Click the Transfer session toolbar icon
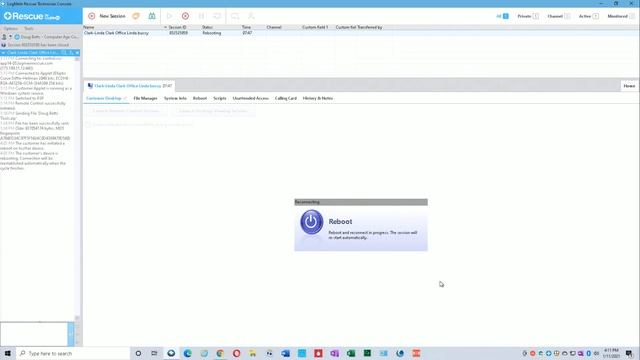The height and width of the screenshot is (360, 640). pyautogui.click(x=217, y=16)
